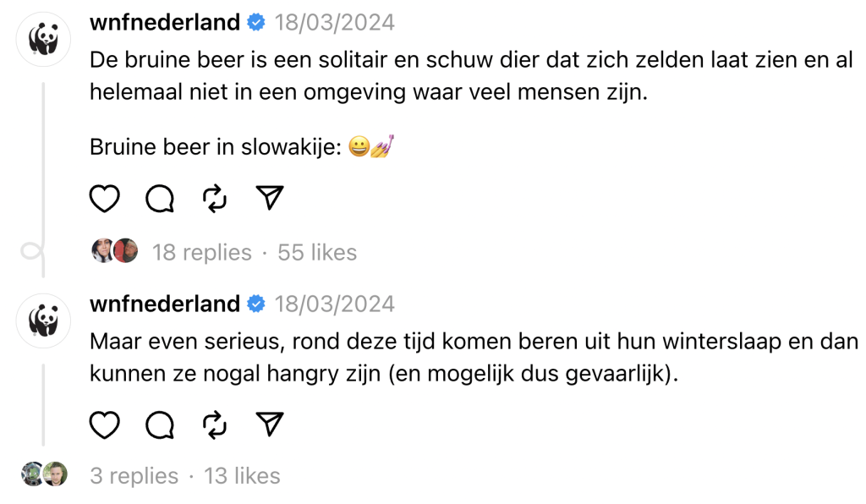Share the first post via send icon
This screenshot has height=504, width=866.
269,199
